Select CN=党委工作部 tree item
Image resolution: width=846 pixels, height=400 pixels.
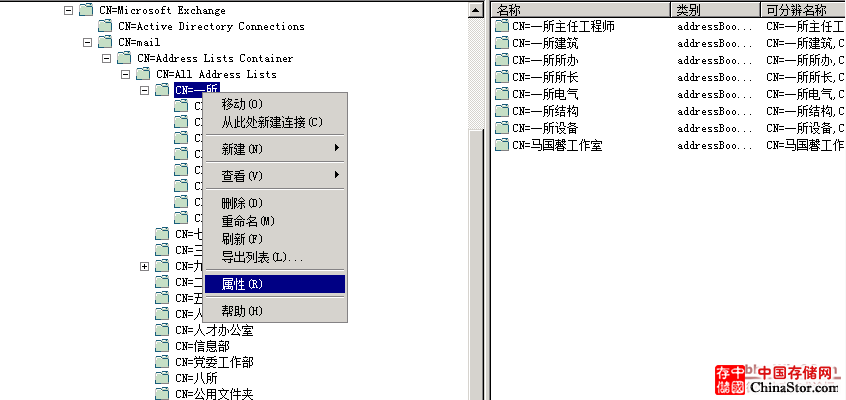[x=214, y=362]
